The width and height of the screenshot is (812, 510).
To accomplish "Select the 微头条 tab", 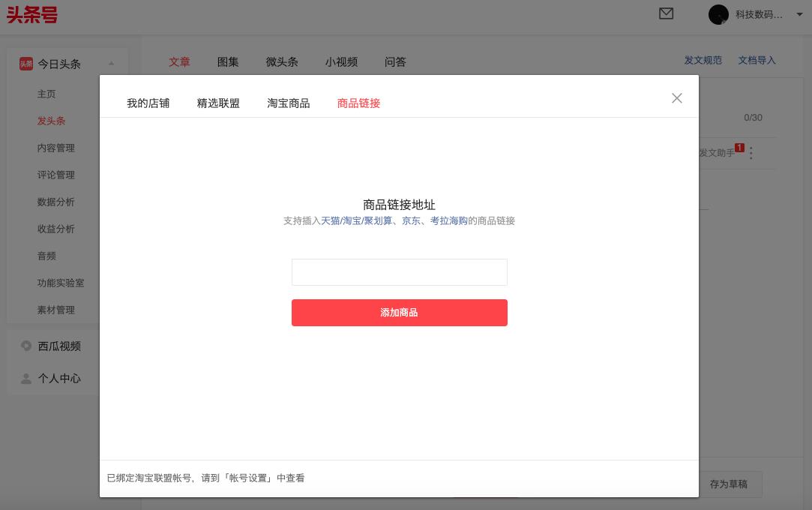I will (x=282, y=62).
